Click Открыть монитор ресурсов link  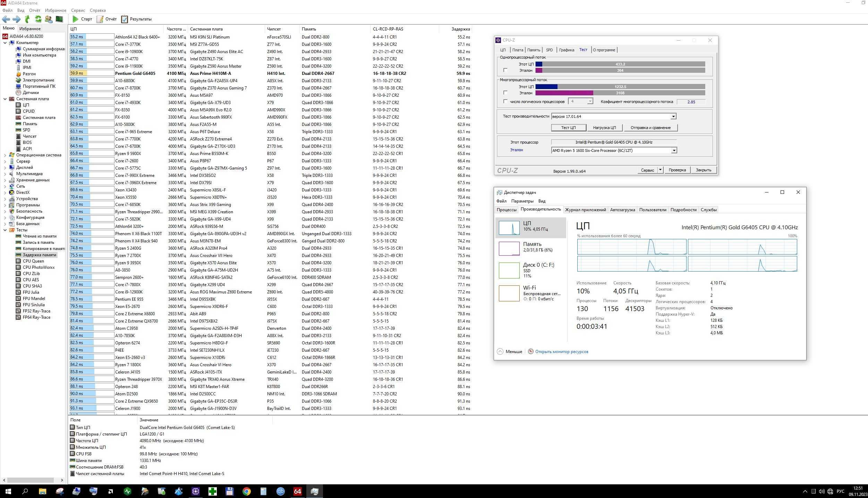click(561, 352)
